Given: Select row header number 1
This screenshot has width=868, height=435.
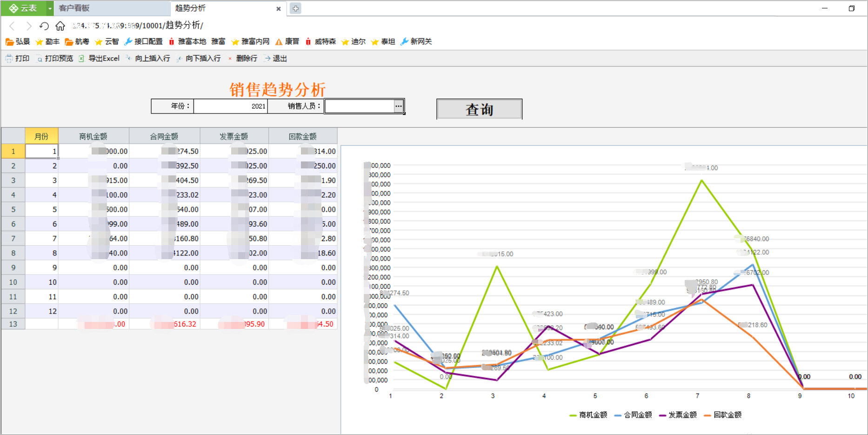Looking at the screenshot, I should [x=13, y=151].
